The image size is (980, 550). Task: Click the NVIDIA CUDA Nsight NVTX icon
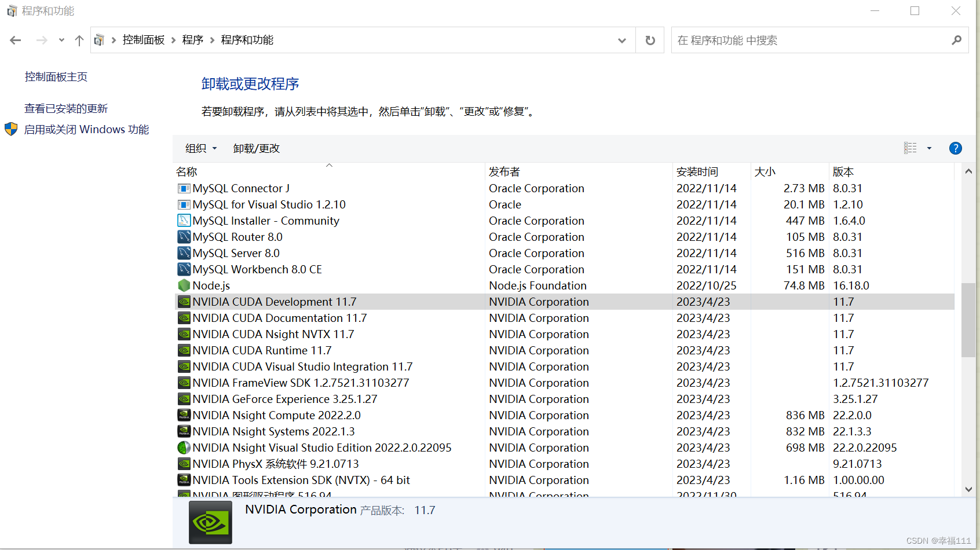point(184,334)
